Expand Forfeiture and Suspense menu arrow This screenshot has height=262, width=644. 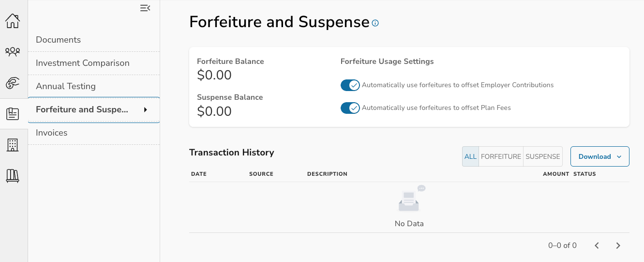[x=145, y=110]
